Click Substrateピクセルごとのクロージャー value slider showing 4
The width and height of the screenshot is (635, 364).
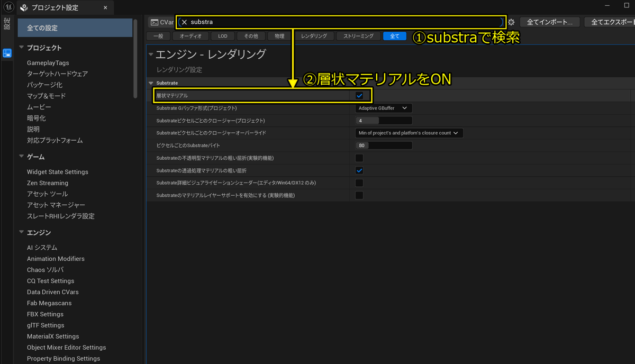click(384, 121)
